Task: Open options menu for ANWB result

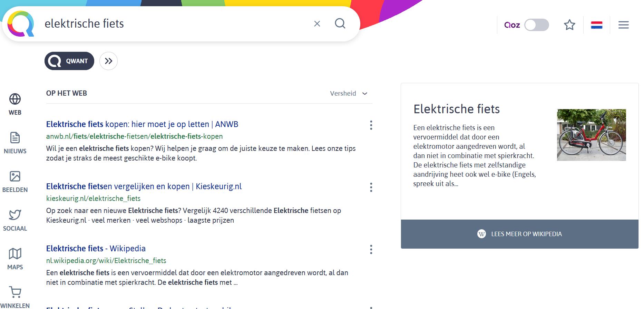Action: 371,125
